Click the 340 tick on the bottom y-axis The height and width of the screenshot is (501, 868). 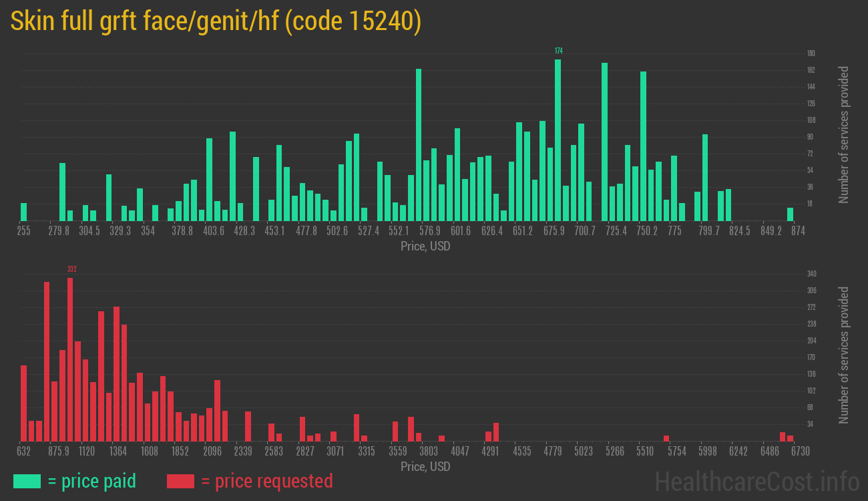pos(811,274)
